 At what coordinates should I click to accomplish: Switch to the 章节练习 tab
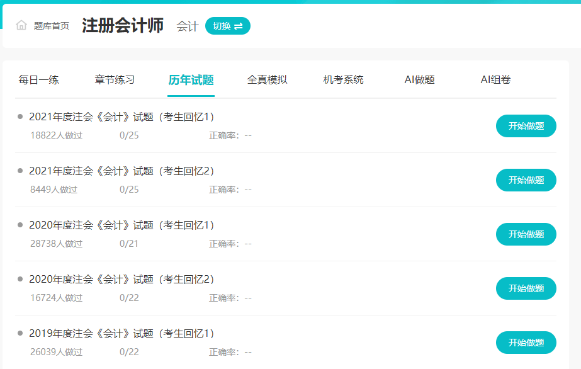pyautogui.click(x=115, y=80)
